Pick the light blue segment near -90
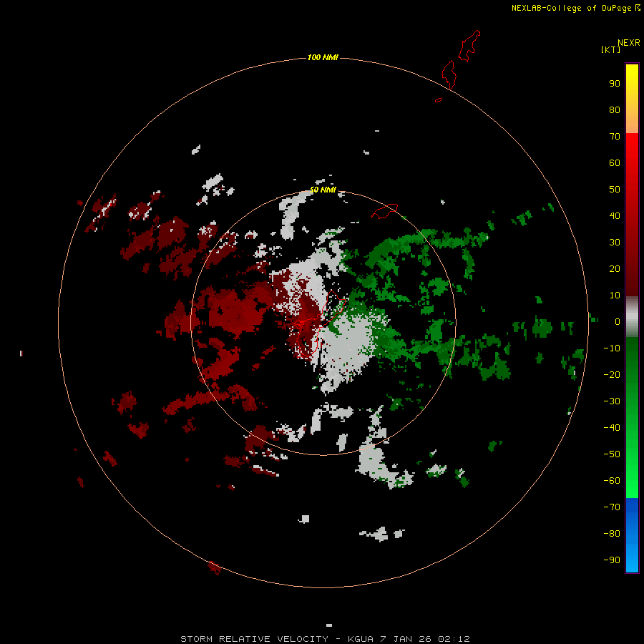This screenshot has height=644, width=644. pos(632,559)
